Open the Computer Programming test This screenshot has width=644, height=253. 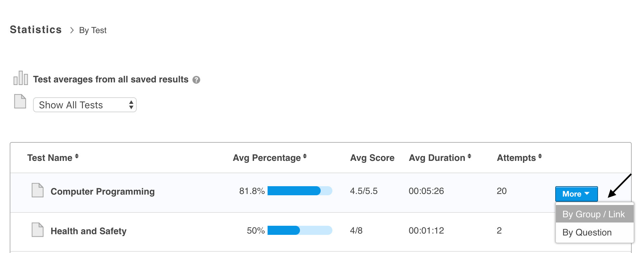103,191
